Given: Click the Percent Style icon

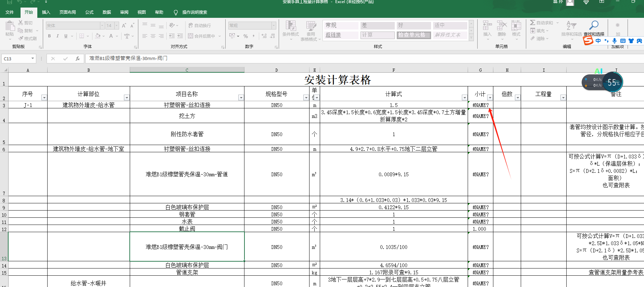Looking at the screenshot, I should 245,36.
